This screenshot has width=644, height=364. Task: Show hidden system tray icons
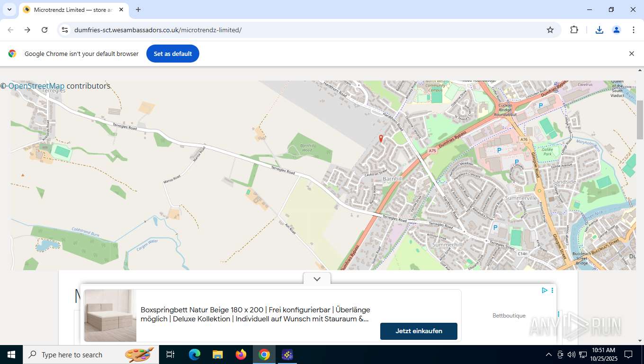tap(549, 355)
